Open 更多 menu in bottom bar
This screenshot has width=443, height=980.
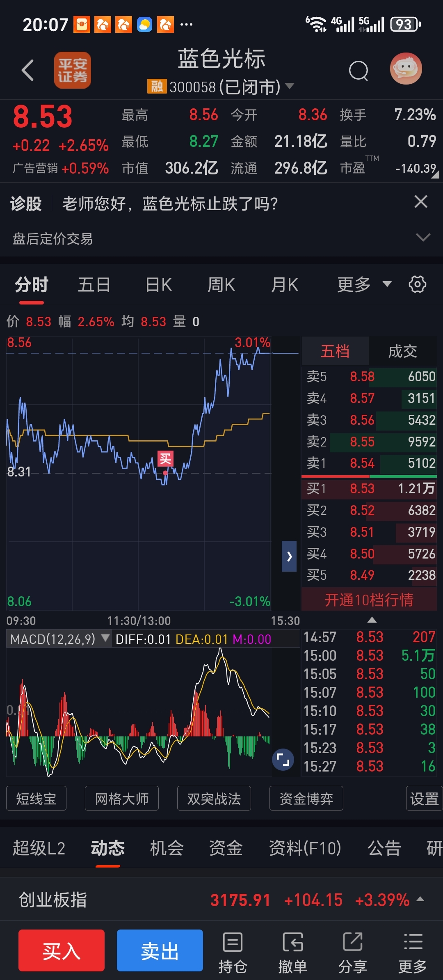[413, 953]
